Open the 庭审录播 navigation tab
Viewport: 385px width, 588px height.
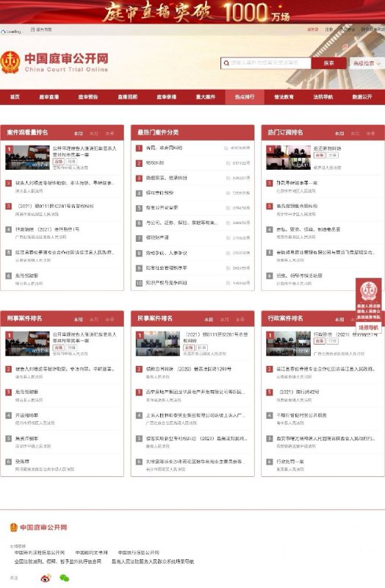click(167, 97)
